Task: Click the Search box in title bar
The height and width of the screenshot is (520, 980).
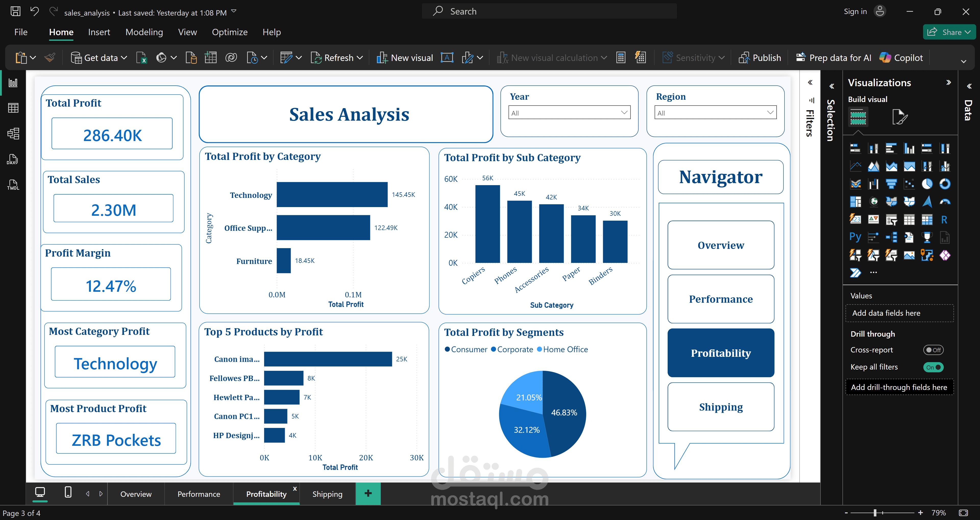Action: 549,11
